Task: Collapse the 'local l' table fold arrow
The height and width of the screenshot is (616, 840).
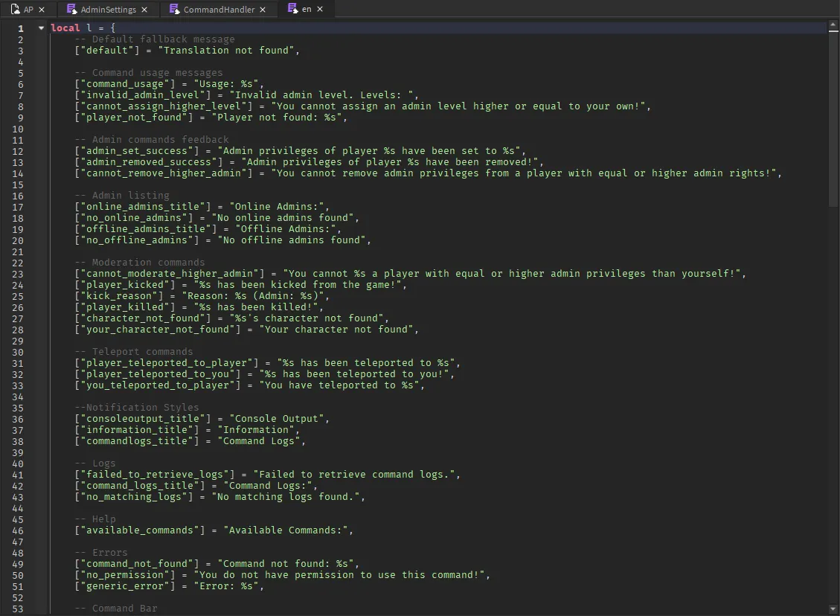Action: (x=41, y=28)
